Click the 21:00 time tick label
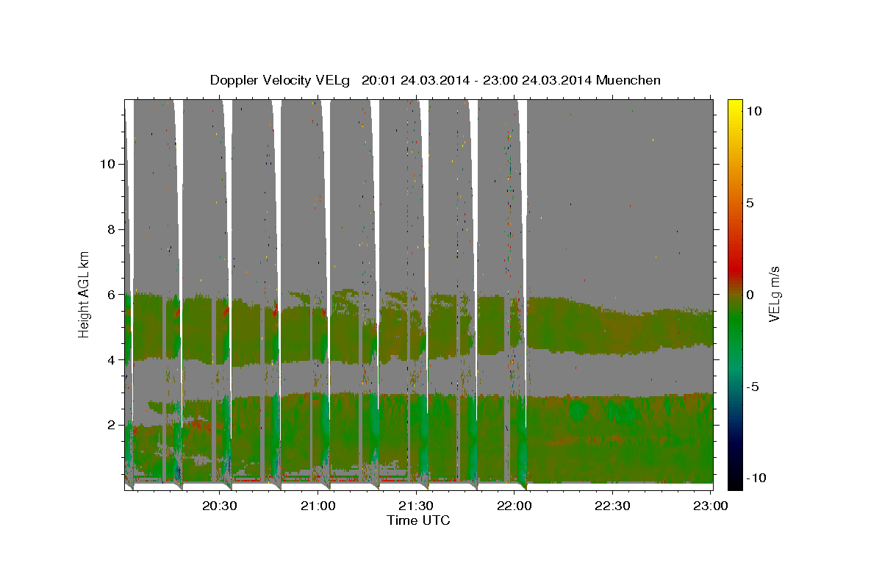This screenshot has height=588, width=882. coord(318,506)
